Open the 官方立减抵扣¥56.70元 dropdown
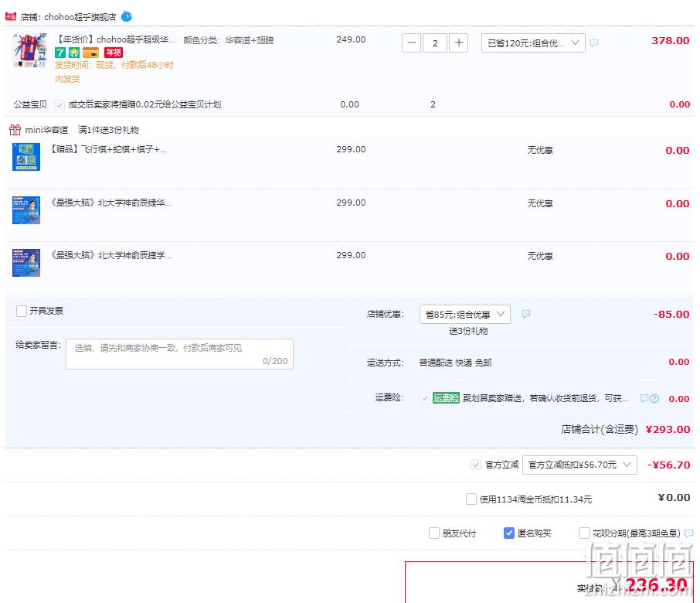This screenshot has width=700, height=603. pos(579,465)
